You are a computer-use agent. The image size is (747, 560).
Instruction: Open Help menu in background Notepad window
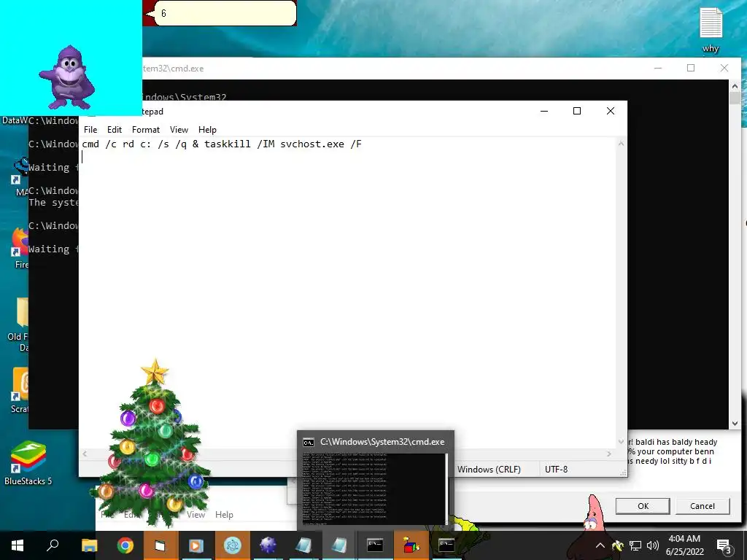tap(224, 515)
